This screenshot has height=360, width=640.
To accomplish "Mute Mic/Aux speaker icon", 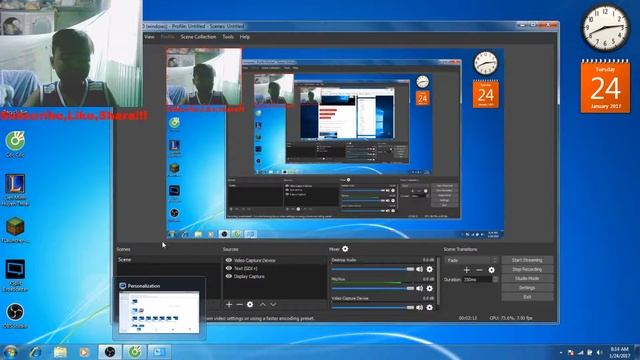I will tap(420, 289).
